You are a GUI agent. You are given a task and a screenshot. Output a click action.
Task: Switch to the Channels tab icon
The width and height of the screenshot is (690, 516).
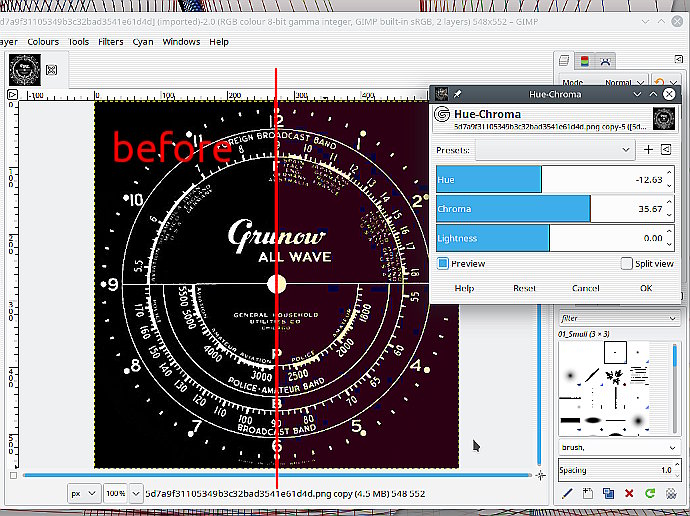(x=584, y=61)
